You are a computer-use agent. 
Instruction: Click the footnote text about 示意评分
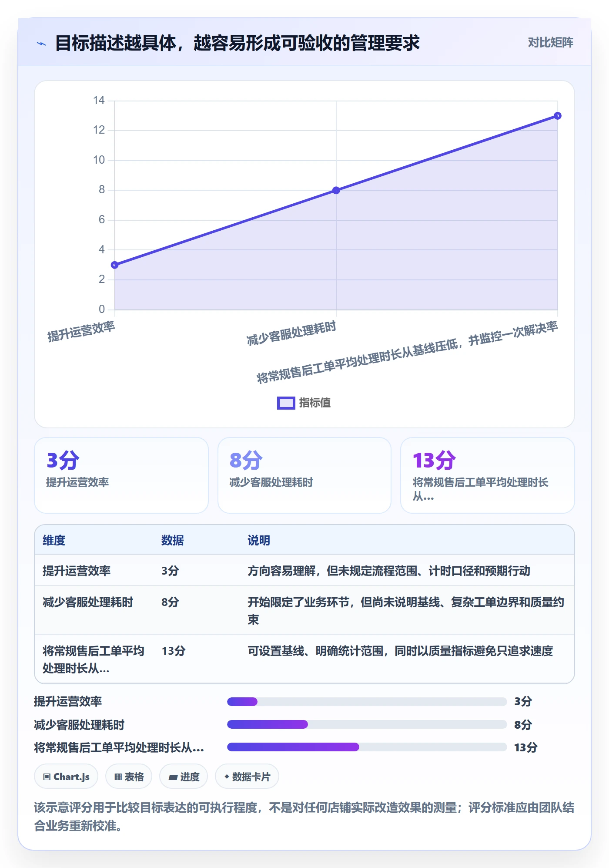click(x=304, y=817)
